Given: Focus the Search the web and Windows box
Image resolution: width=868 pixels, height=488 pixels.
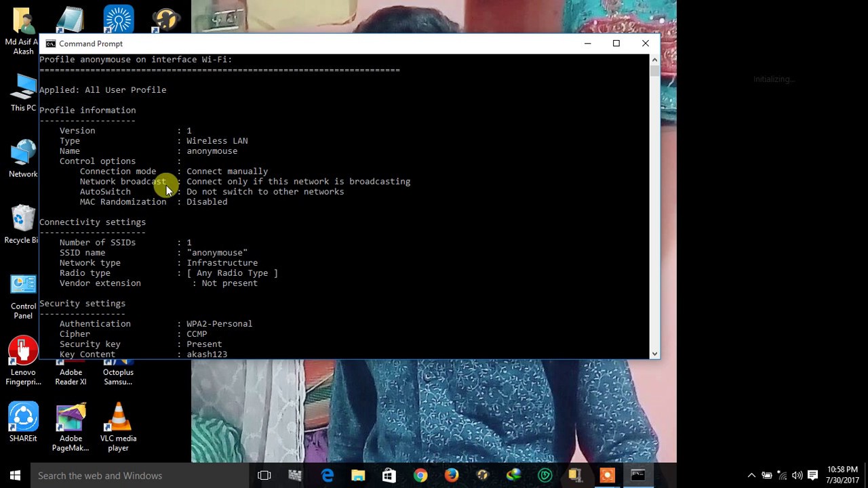Looking at the screenshot, I should 138,476.
